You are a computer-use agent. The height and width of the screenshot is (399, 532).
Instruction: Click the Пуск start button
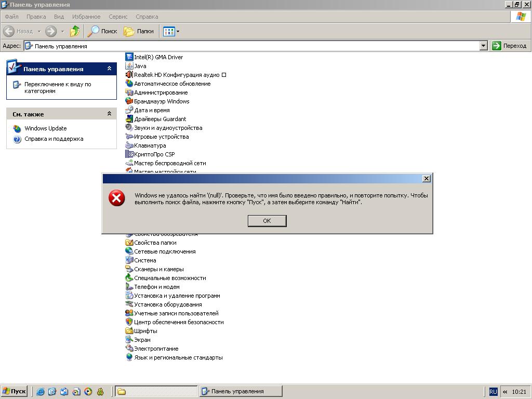pos(15,391)
